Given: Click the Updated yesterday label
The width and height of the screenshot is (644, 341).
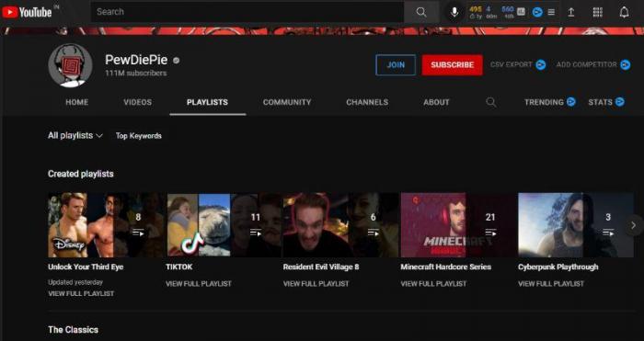Looking at the screenshot, I should point(75,282).
